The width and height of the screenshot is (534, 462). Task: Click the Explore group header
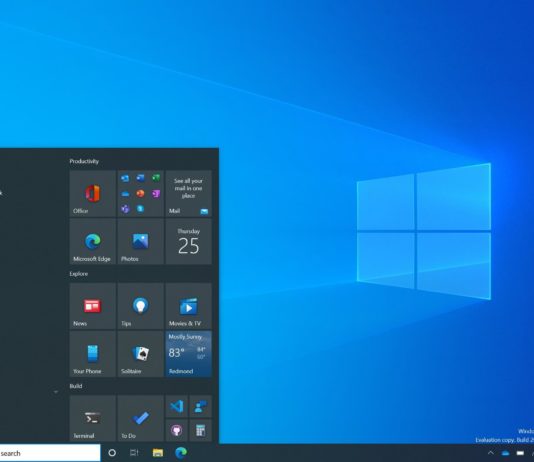[x=79, y=274]
